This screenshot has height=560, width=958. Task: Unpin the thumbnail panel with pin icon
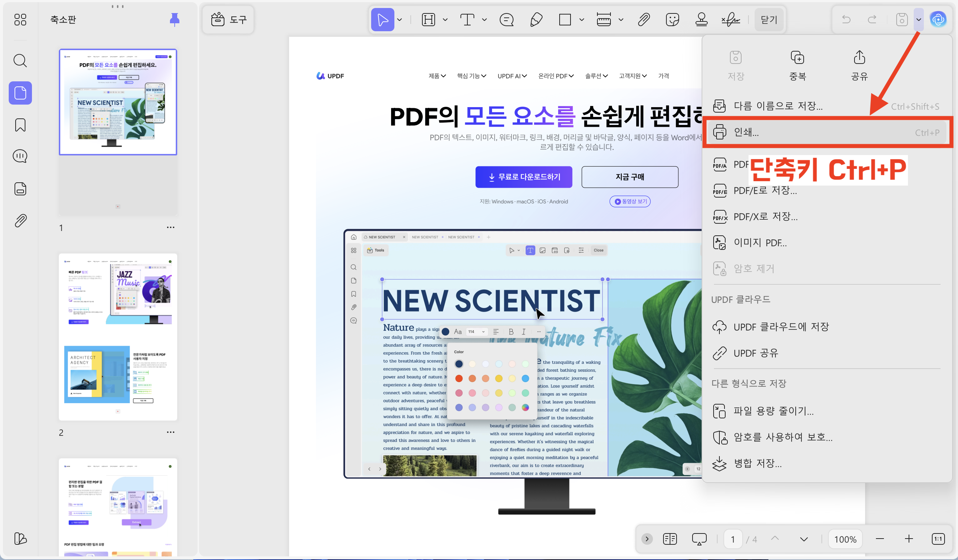click(x=174, y=19)
